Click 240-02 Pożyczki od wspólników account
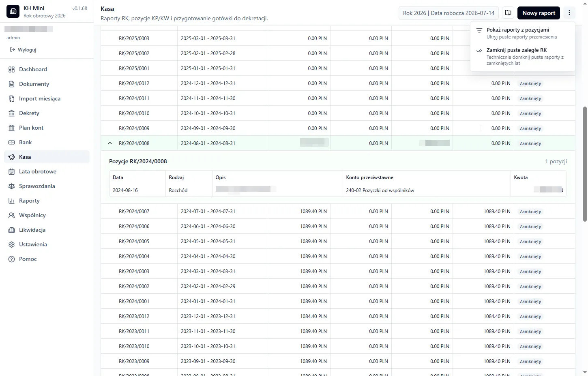The image size is (588, 376). tap(380, 190)
